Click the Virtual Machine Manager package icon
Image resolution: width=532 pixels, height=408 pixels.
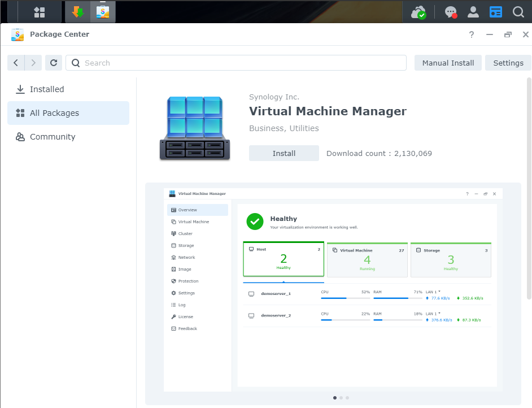(x=195, y=128)
